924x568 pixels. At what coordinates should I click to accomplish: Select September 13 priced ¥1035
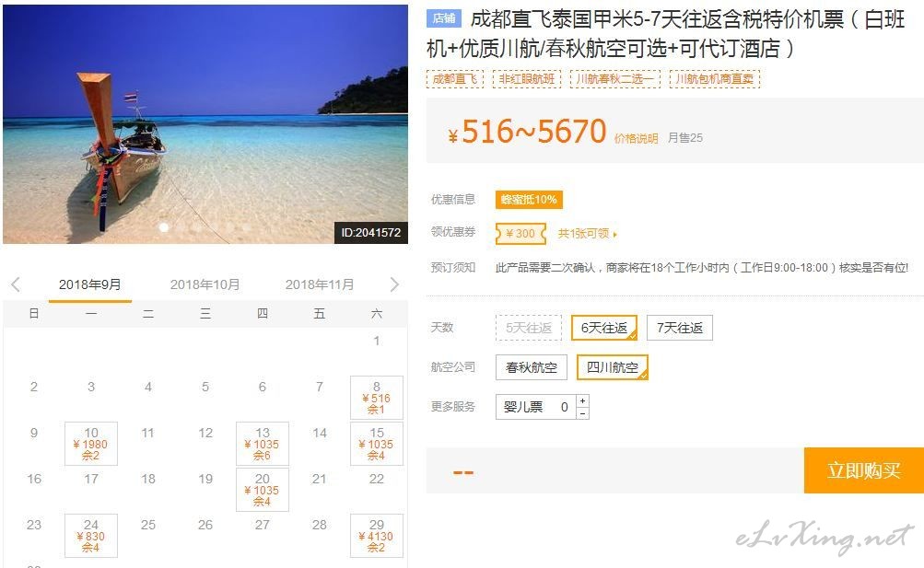[x=263, y=443]
